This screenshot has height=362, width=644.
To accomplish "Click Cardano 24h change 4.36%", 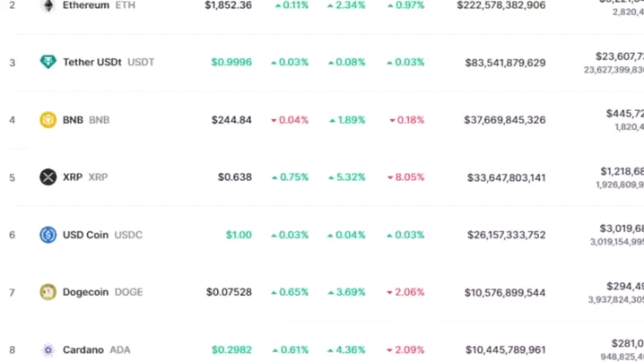I will tap(346, 349).
